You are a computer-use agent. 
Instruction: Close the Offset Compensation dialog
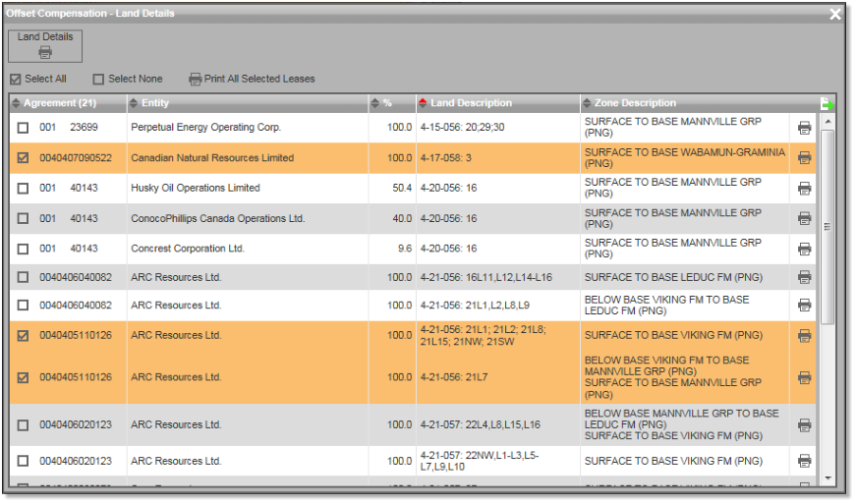(835, 14)
